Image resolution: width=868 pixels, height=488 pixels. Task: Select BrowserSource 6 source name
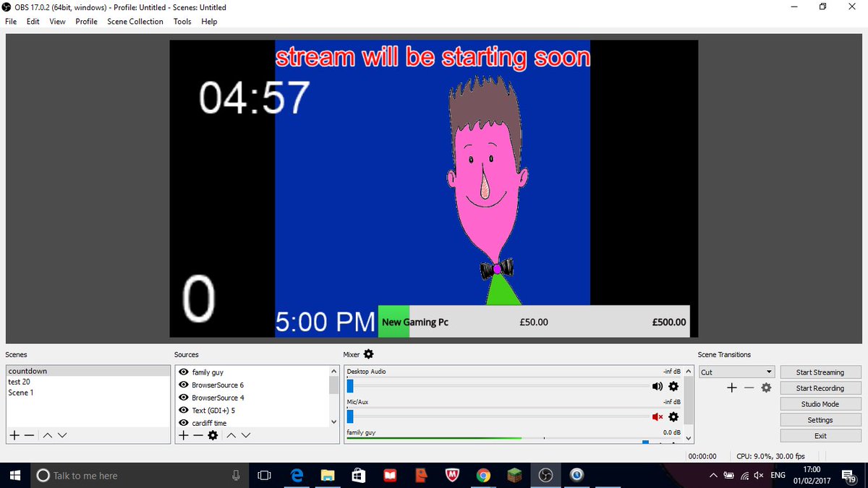[218, 385]
